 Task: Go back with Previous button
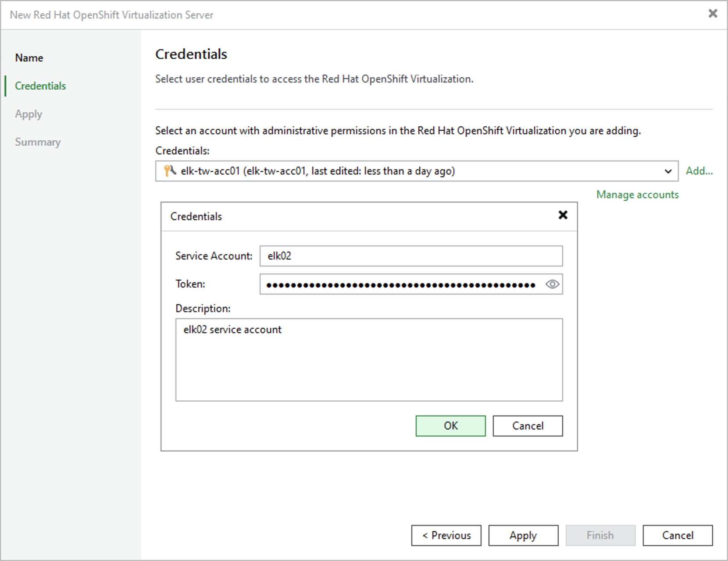446,536
